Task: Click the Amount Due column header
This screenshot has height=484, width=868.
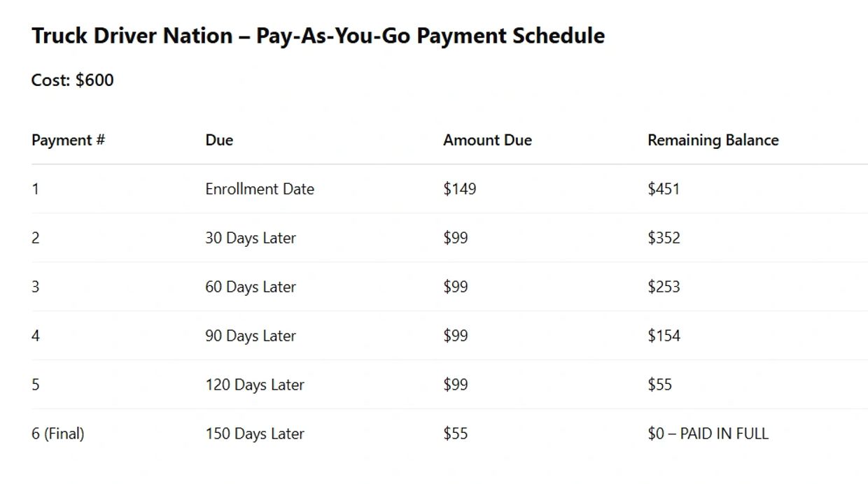Action: tap(487, 140)
